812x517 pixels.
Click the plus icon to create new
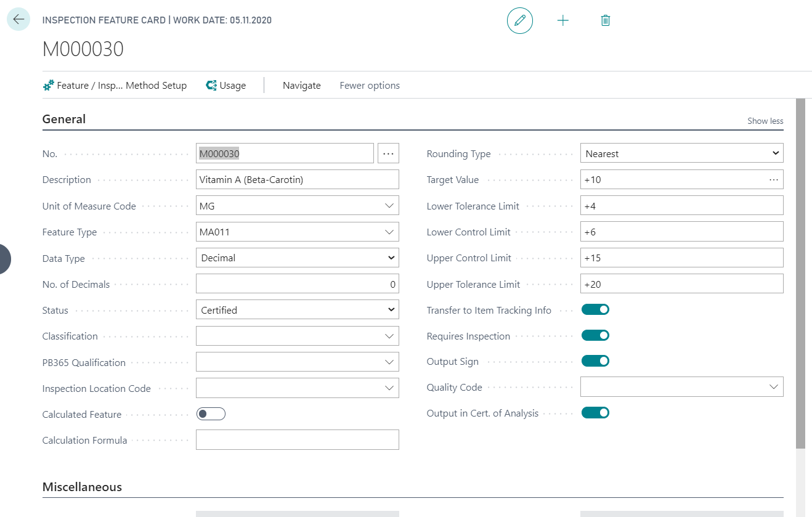(x=562, y=21)
